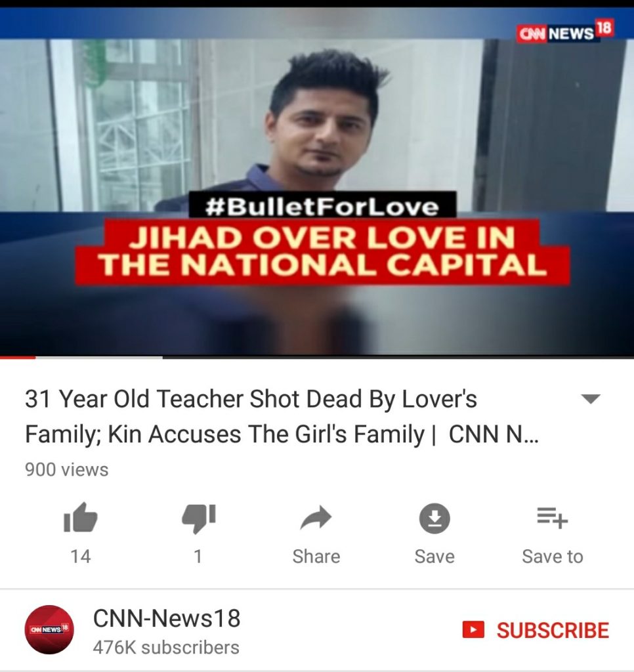This screenshot has height=672, width=634.
Task: Dislike the video with thumbs down icon
Action: point(198,518)
